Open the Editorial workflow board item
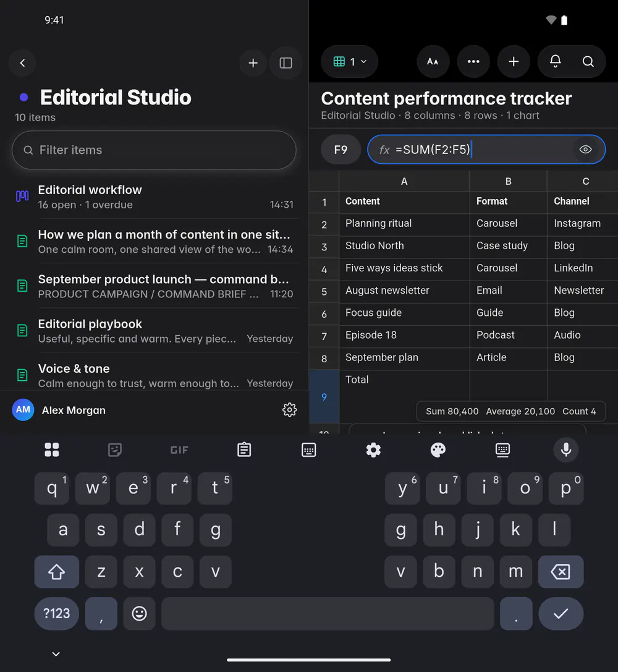The height and width of the screenshot is (672, 618). 154,197
